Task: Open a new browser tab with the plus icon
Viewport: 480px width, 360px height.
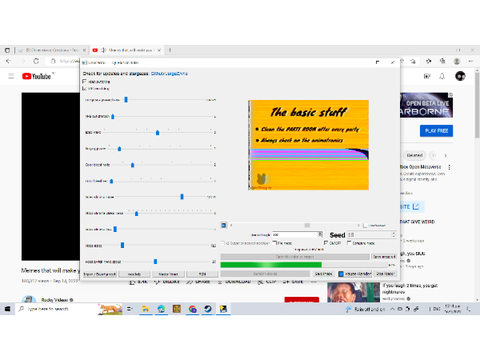Action: coord(170,50)
